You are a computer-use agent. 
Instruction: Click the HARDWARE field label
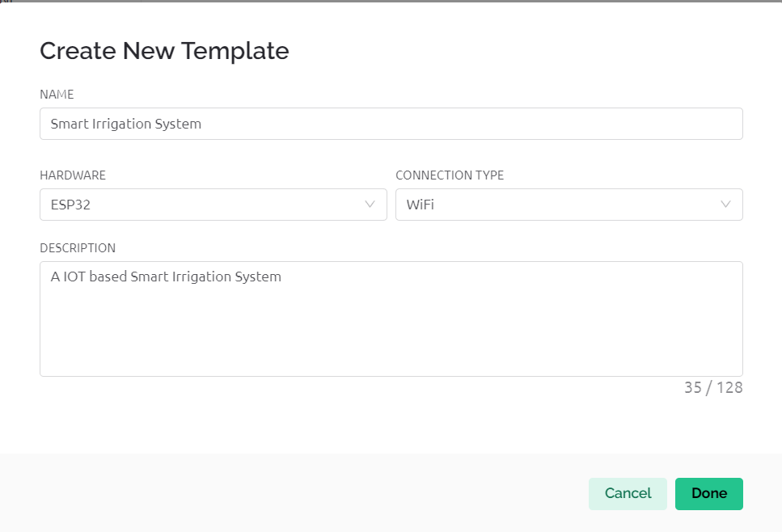pos(73,175)
